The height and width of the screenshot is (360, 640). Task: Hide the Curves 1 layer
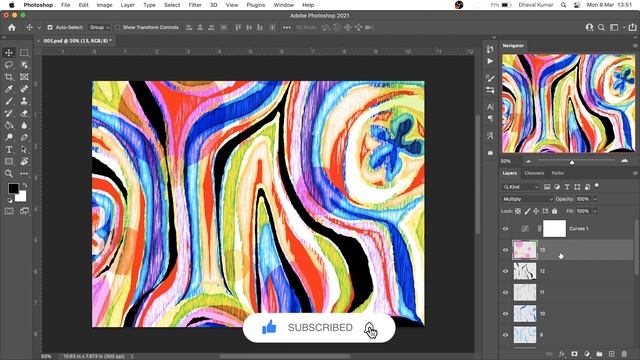click(505, 229)
